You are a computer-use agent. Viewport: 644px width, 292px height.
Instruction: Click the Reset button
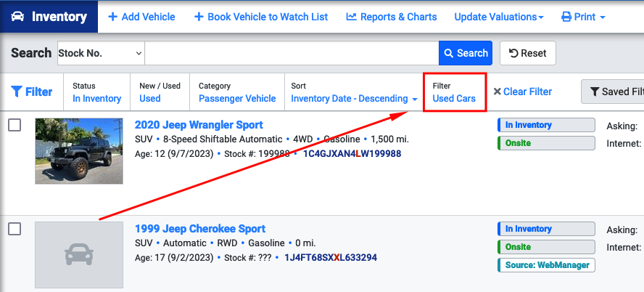coord(528,53)
